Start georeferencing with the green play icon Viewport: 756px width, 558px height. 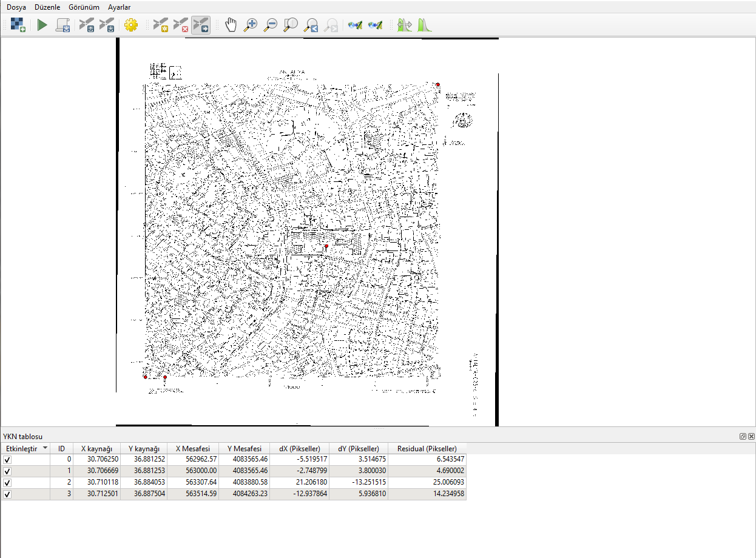click(42, 25)
